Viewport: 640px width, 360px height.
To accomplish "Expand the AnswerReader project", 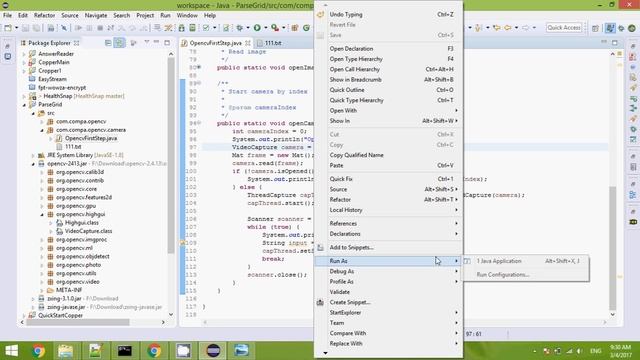I will [x=24, y=54].
